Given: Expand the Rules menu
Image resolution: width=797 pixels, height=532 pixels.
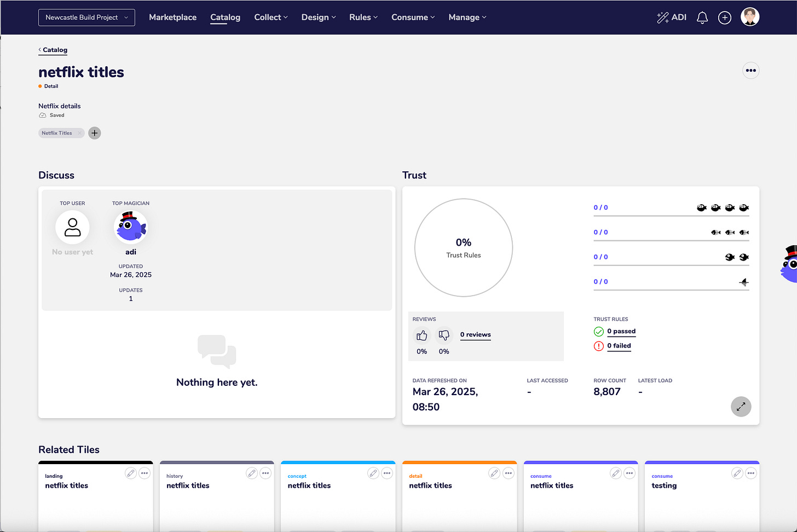Looking at the screenshot, I should coord(363,18).
